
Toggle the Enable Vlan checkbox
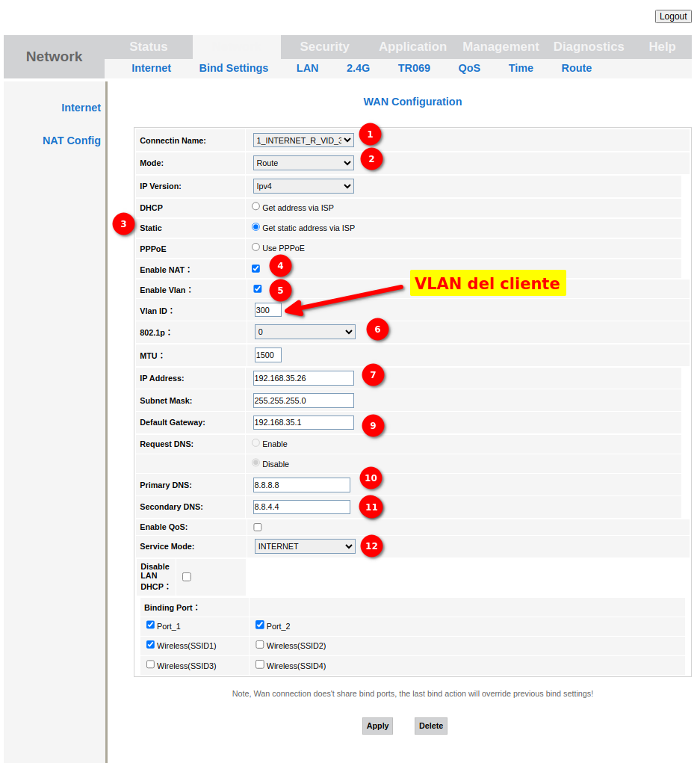(x=258, y=288)
